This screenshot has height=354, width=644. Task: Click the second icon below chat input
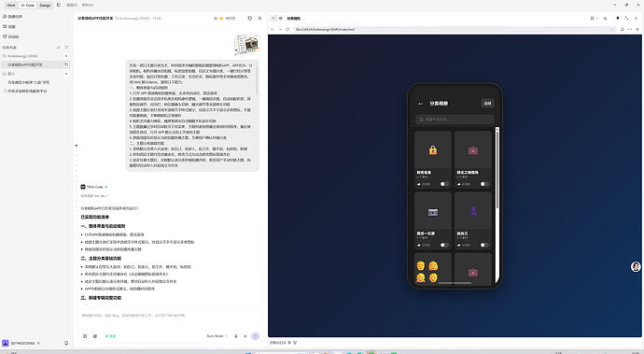coord(95,336)
